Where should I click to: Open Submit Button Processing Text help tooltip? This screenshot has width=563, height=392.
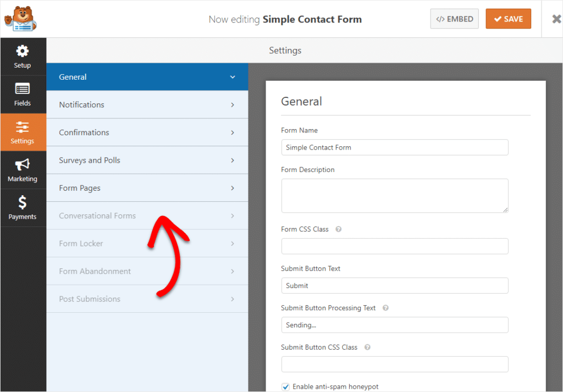click(x=385, y=308)
